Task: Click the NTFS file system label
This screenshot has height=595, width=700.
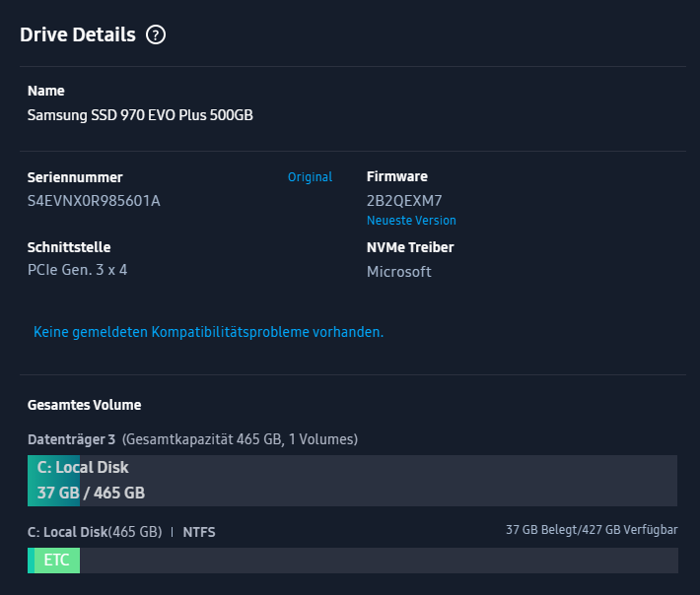Action: pos(198,532)
